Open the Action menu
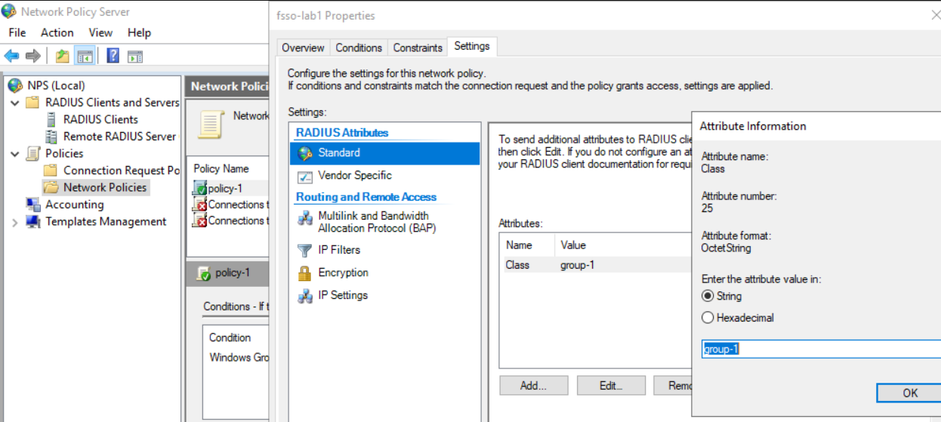The image size is (941, 422). coord(57,32)
